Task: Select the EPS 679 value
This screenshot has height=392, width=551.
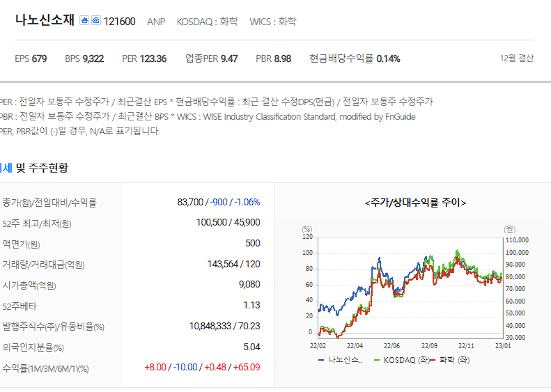Action: [x=31, y=58]
